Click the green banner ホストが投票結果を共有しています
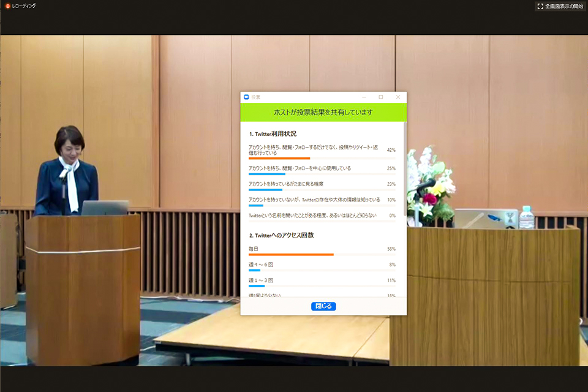 (x=323, y=112)
